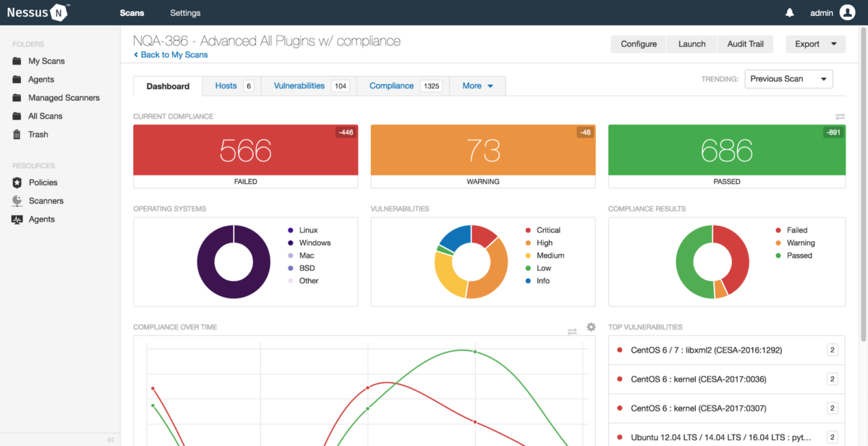Click the Policies shield icon in Resources
Image resolution: width=868 pixels, height=446 pixels.
click(17, 182)
